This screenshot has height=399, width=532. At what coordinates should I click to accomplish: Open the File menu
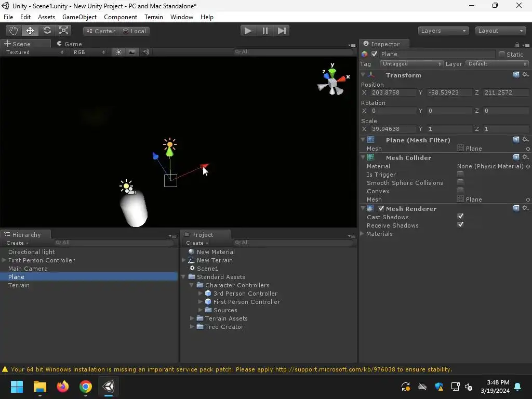[x=8, y=17]
